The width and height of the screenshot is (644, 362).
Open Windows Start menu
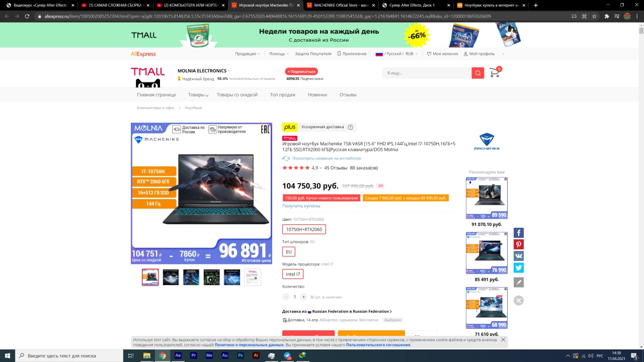[7, 355]
